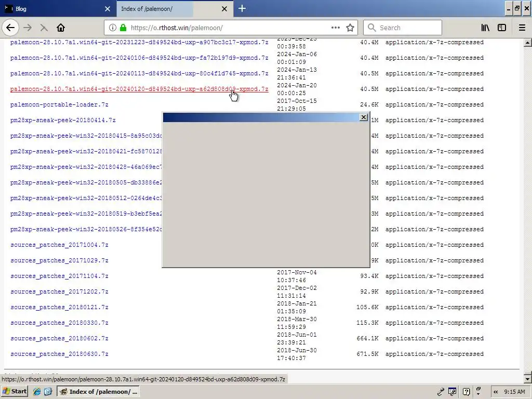
Task: Select Index of /palemoon/ taskbar button
Action: coord(98,392)
